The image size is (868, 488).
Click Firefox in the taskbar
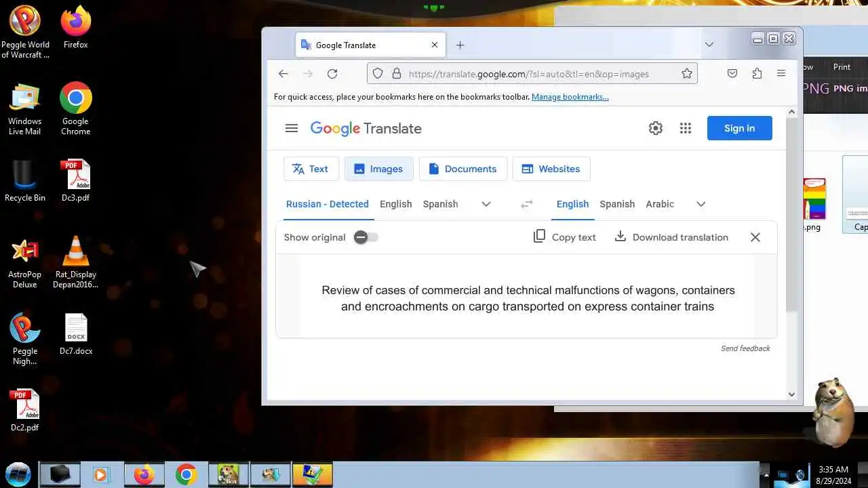(144, 474)
